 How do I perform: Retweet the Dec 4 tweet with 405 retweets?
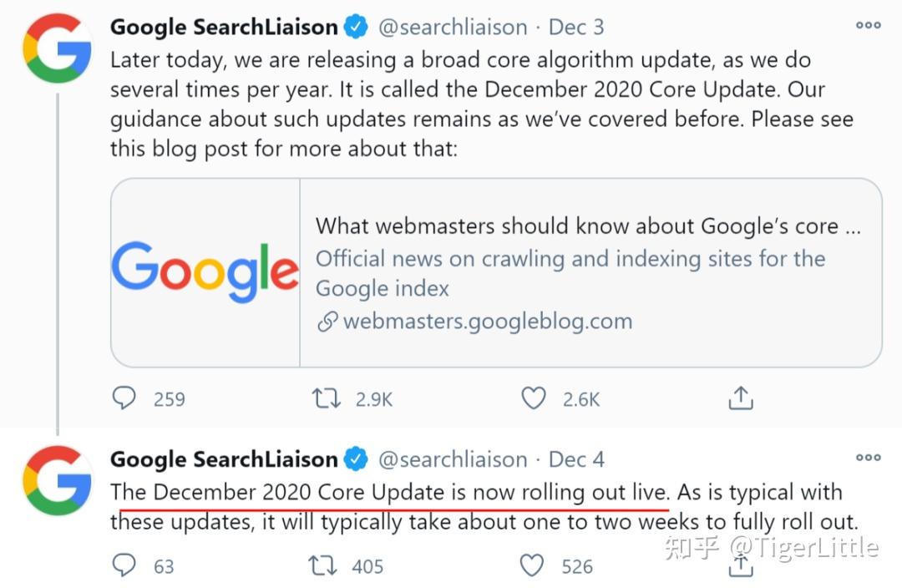323,565
